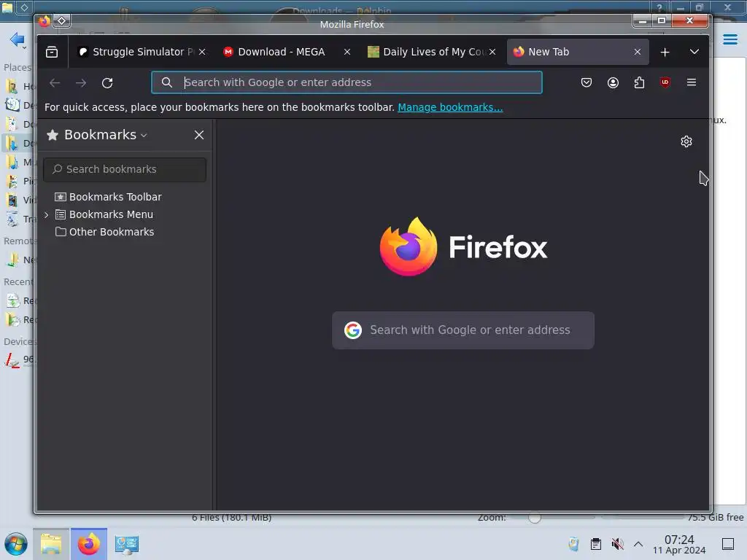Open the Start menu orb

(16, 544)
